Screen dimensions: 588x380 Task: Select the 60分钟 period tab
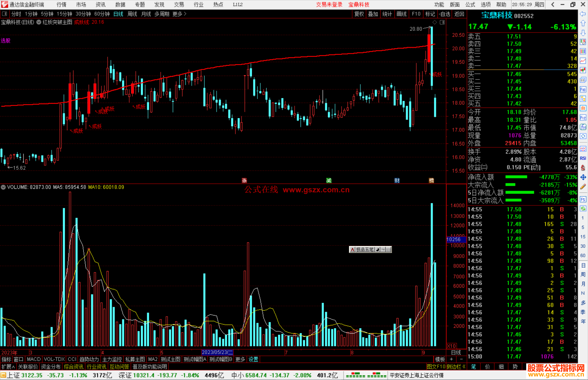102,14
